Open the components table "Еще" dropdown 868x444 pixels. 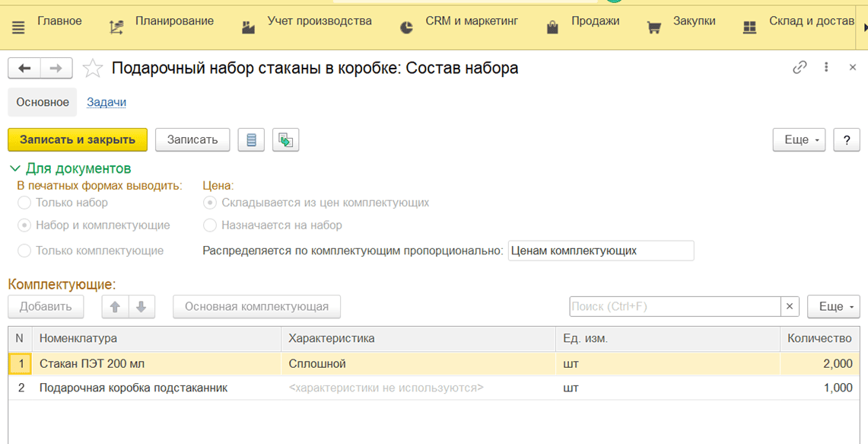pyautogui.click(x=834, y=307)
